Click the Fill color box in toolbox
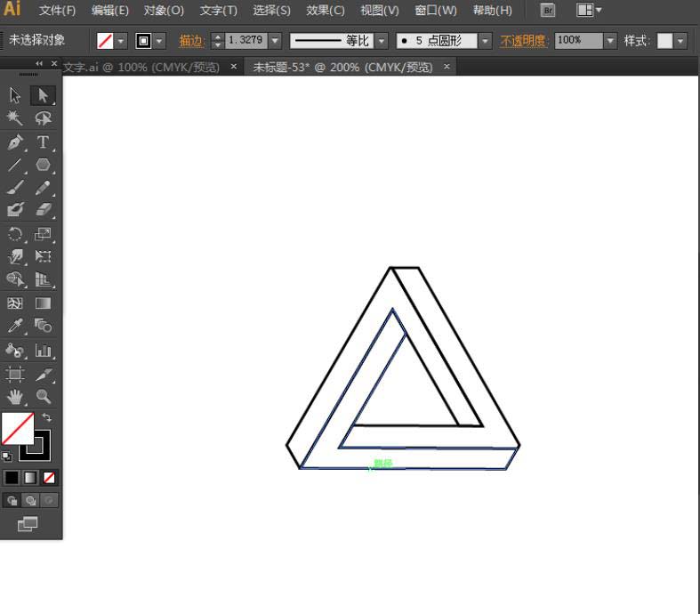Viewport: 700px width, 614px height. pyautogui.click(x=17, y=428)
